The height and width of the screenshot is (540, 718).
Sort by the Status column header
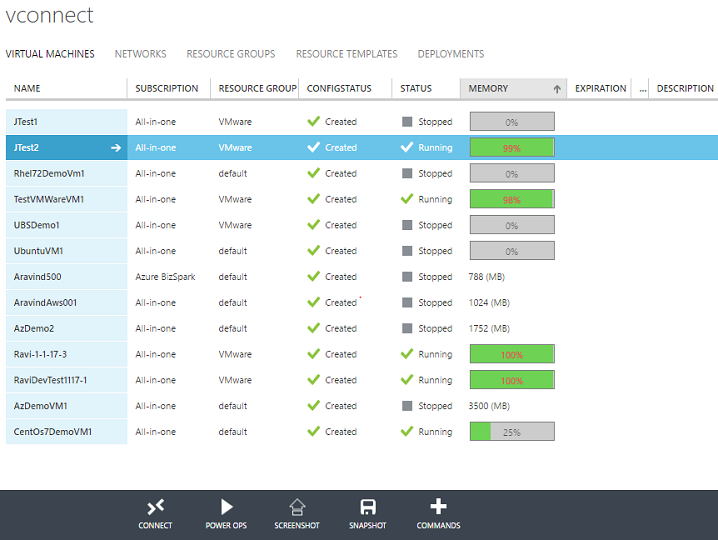click(416, 89)
